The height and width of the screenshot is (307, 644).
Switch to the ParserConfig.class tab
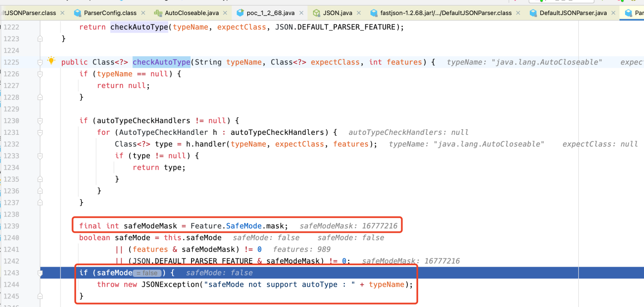[110, 13]
